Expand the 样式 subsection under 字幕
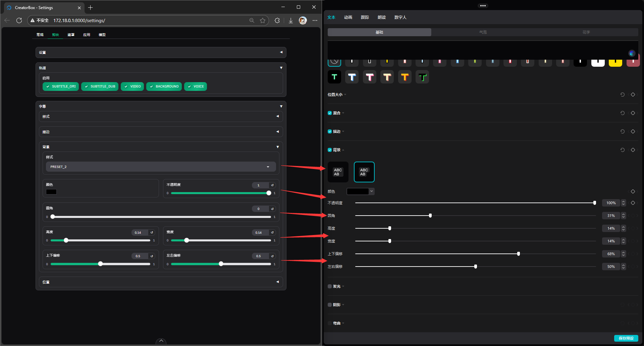 [x=161, y=116]
